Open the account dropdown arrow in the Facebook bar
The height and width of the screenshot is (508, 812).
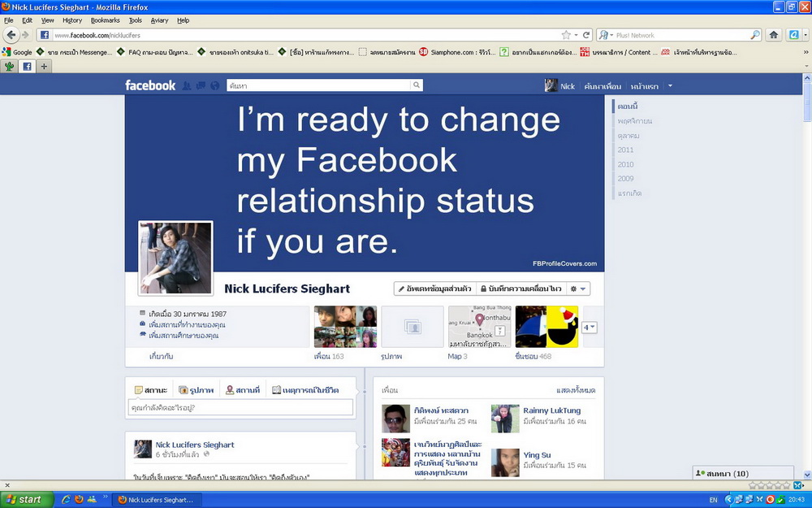coord(670,85)
